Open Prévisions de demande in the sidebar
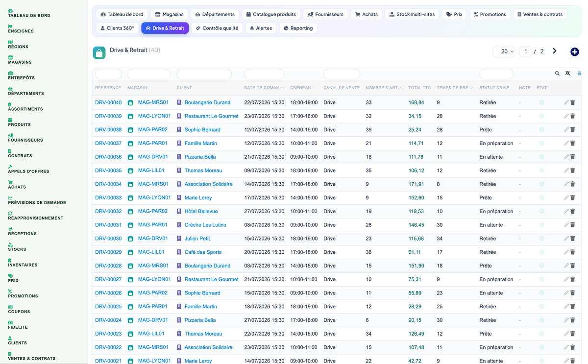588x364 pixels. point(37,200)
